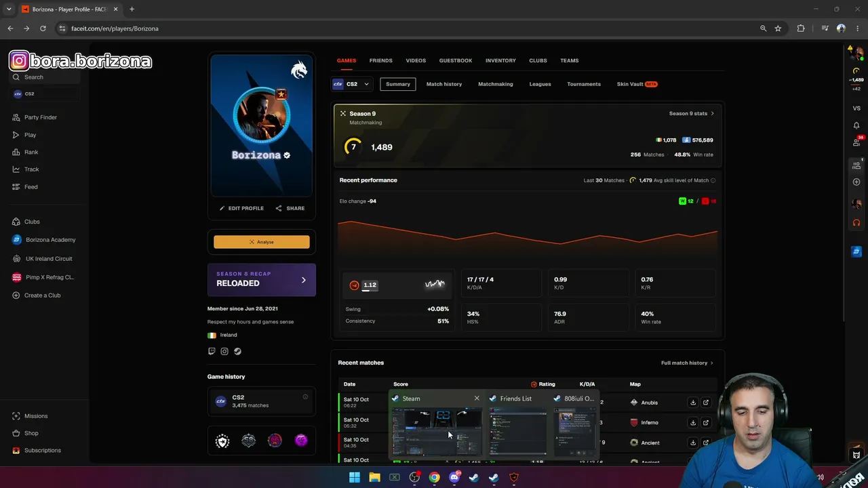Screen dimensions: 868x488
Task: Open the Twitch link icon on profile
Action: tap(212, 351)
